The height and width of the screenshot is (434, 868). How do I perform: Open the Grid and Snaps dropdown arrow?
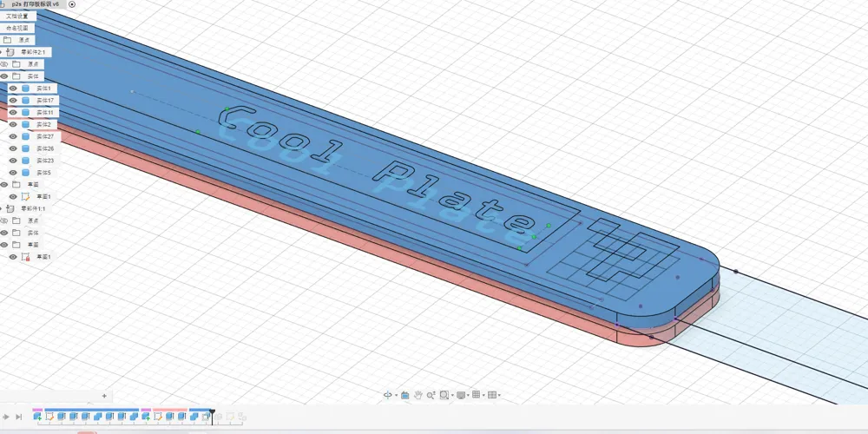pos(483,395)
